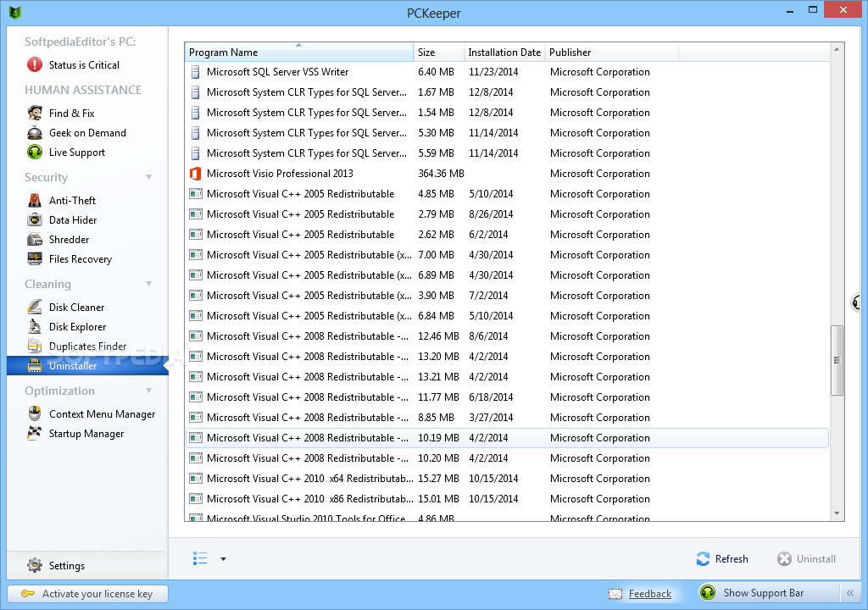The height and width of the screenshot is (610, 868).
Task: Launch Live Support headset icon
Action: click(35, 152)
